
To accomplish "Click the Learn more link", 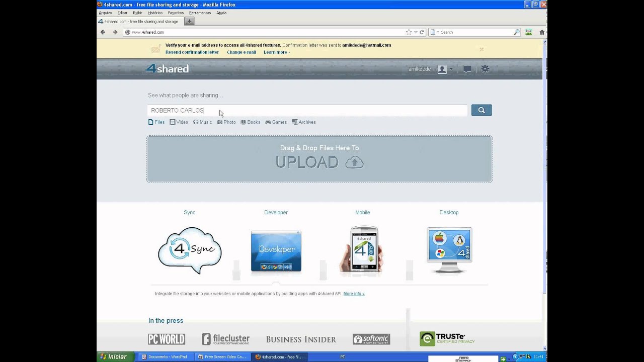I will (277, 52).
